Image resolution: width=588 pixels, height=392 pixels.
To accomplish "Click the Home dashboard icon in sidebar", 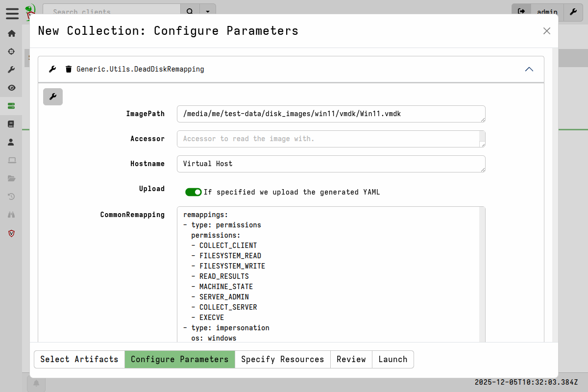I will point(11,33).
